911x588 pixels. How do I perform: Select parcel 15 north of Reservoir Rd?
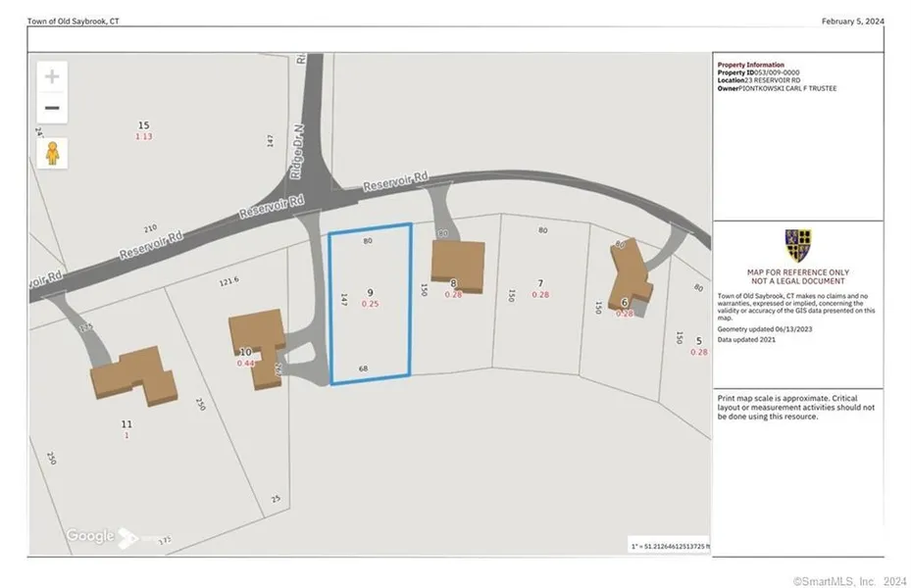click(144, 125)
